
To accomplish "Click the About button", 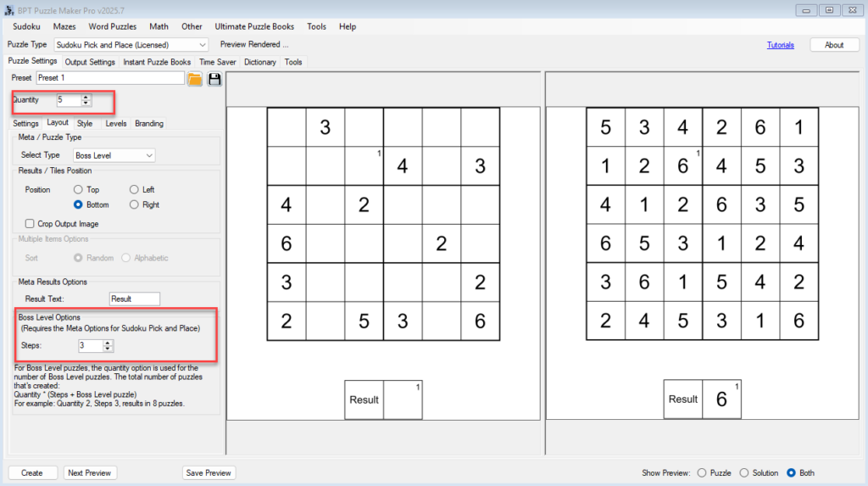I will 833,45.
